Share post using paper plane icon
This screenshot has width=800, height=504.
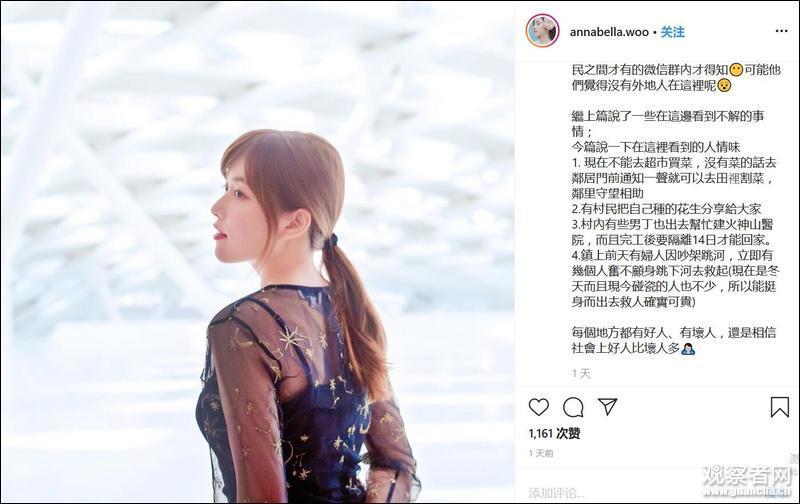608,407
